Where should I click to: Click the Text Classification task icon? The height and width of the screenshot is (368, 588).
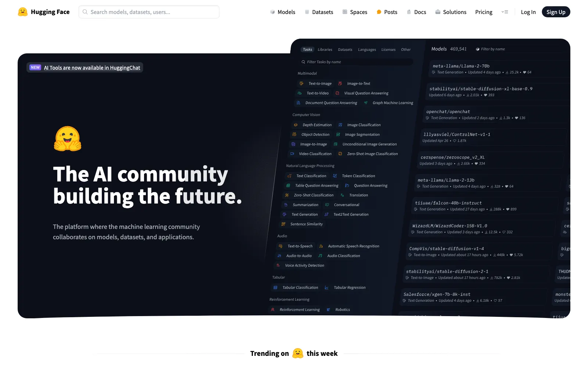[x=290, y=176]
